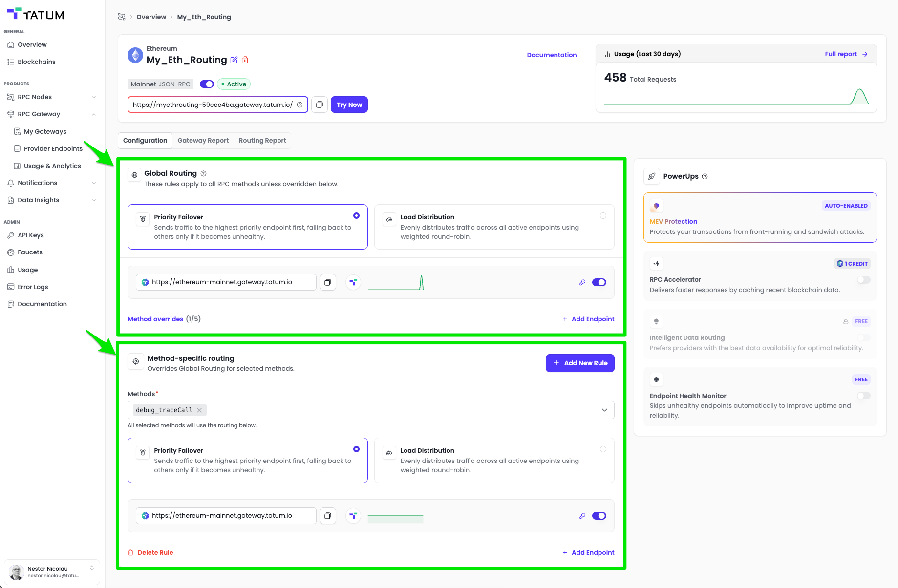This screenshot has width=898, height=588.
Task: Click the Method-specific routing target icon
Action: pyautogui.click(x=136, y=361)
